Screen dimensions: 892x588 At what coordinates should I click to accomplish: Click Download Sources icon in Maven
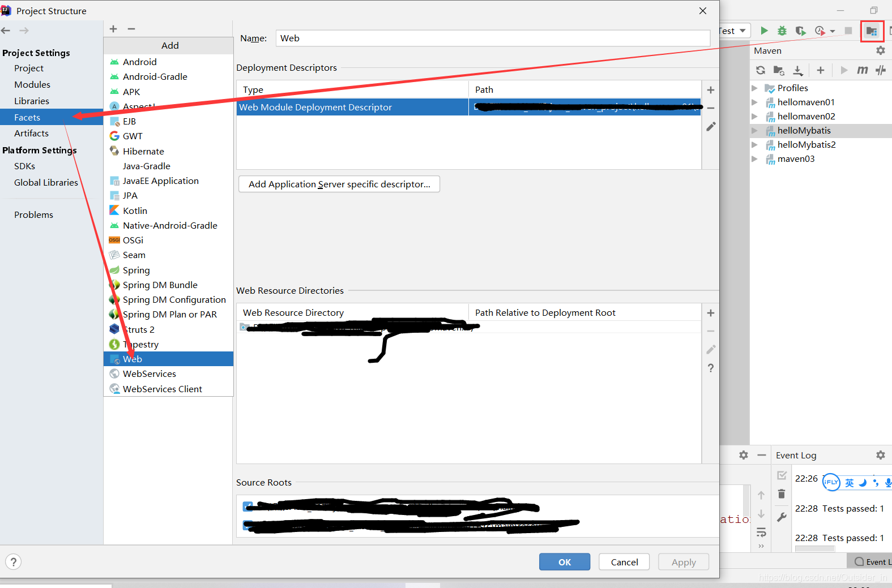point(797,70)
